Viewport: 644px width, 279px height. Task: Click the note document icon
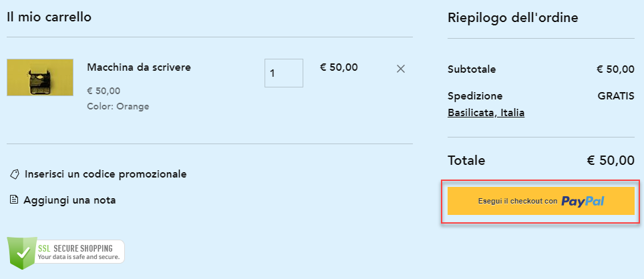(x=14, y=200)
